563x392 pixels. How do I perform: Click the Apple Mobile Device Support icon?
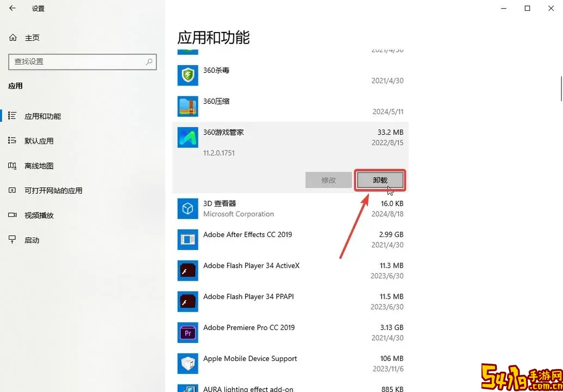click(188, 364)
